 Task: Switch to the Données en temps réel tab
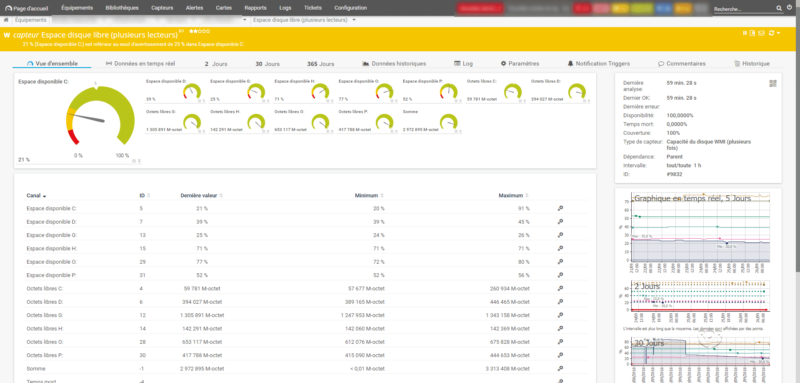140,64
